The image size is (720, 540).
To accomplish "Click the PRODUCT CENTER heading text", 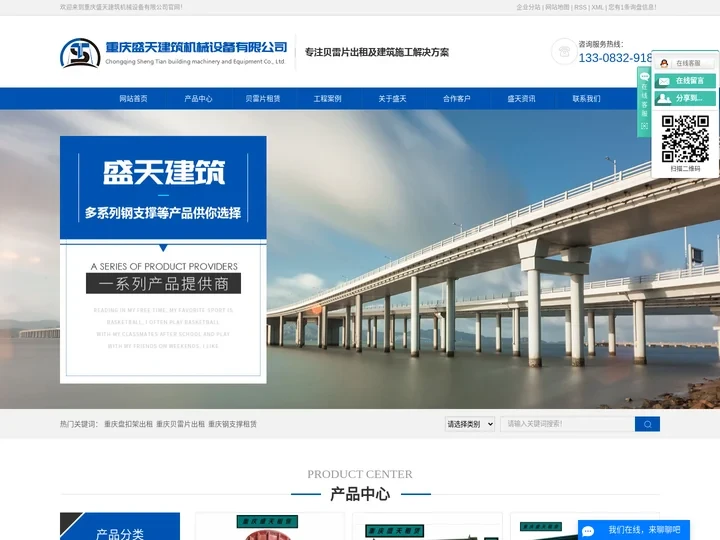I will point(360,474).
